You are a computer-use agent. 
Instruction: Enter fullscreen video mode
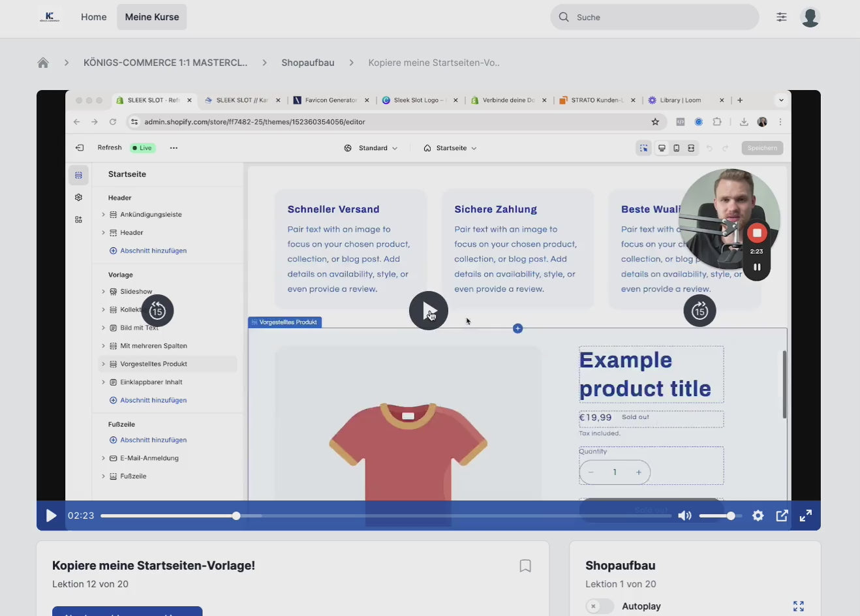(x=806, y=516)
